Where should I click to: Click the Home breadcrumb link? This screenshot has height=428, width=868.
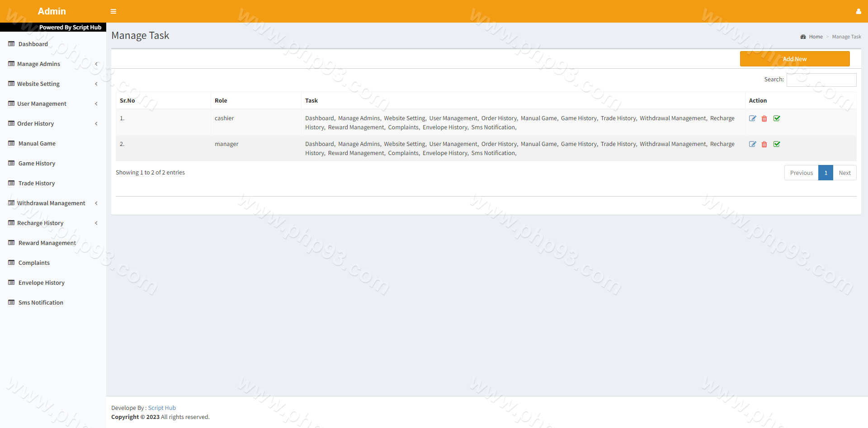click(x=816, y=37)
